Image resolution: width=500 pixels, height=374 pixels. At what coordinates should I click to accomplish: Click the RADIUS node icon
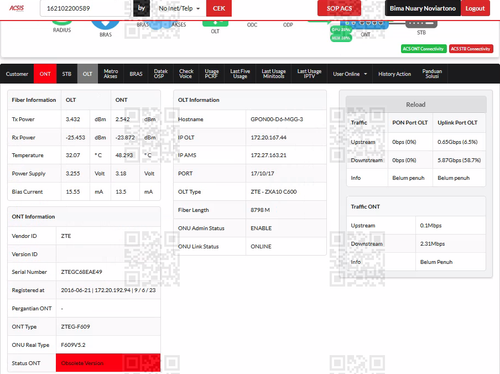tap(62, 23)
